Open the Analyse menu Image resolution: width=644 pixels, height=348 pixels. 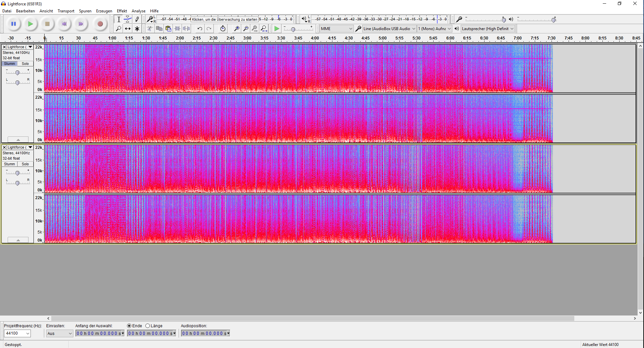click(138, 11)
